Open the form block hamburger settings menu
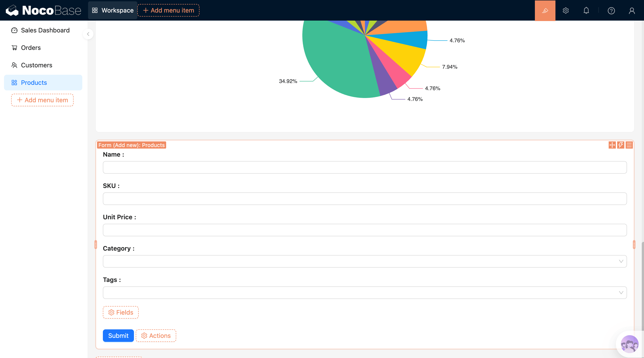 629,145
